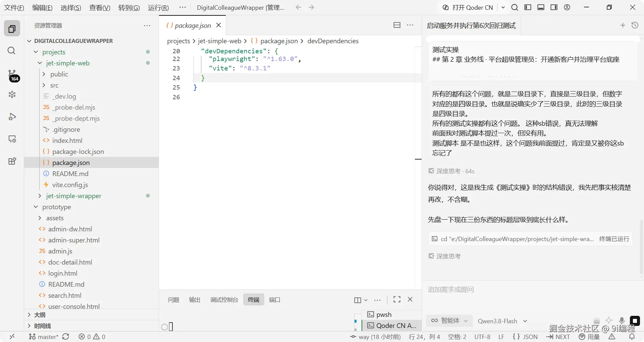644x342 pixels.
Task: Click the 追加需求或提问 chat input field
Action: (x=533, y=289)
